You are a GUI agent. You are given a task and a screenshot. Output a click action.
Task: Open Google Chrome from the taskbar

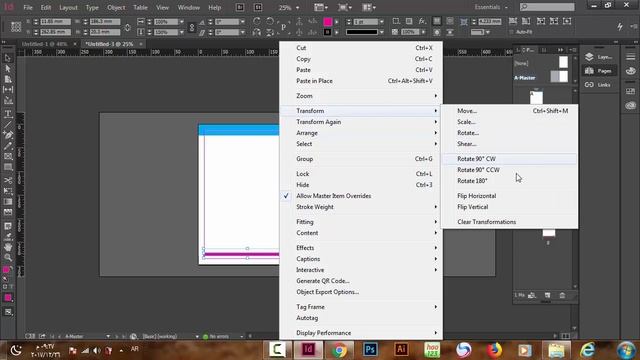click(x=339, y=350)
